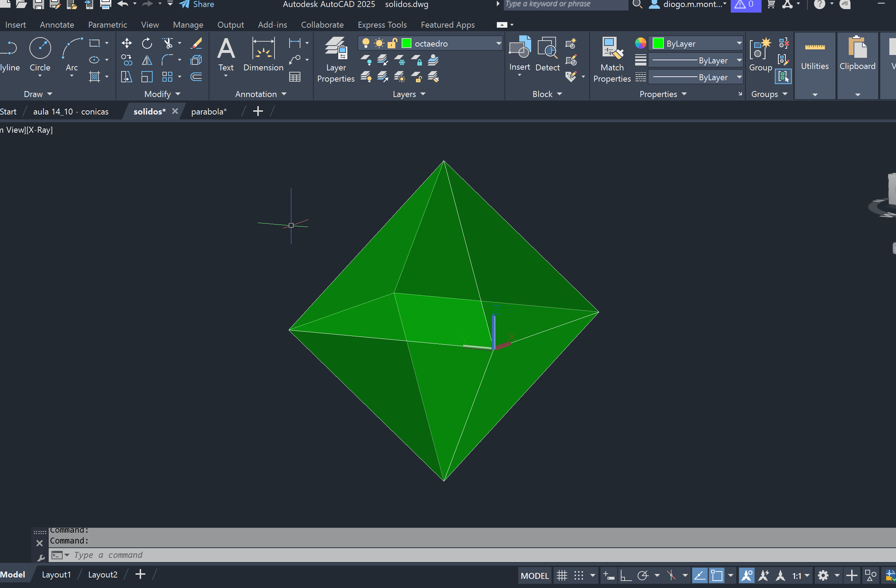This screenshot has width=896, height=588.
Task: Click the Move tool icon
Action: coord(126,43)
